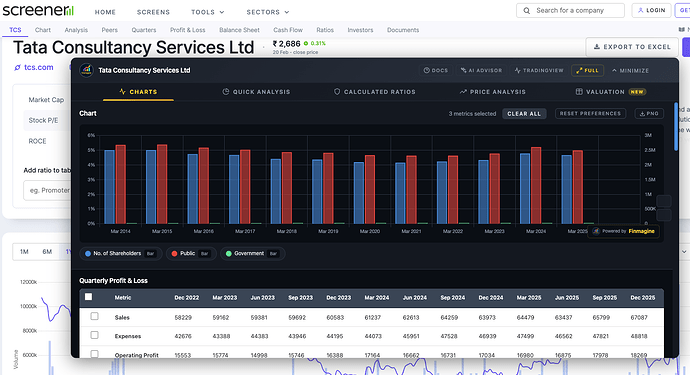Go to the Balance Sheet section tab
The width and height of the screenshot is (690, 375).
click(x=239, y=30)
